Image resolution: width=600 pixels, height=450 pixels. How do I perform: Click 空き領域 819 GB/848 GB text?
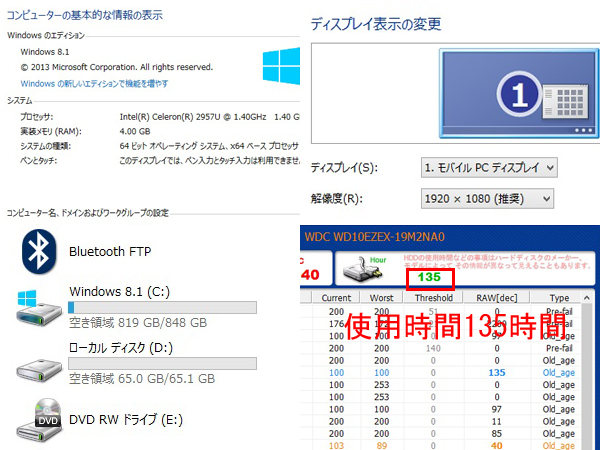pos(138,323)
